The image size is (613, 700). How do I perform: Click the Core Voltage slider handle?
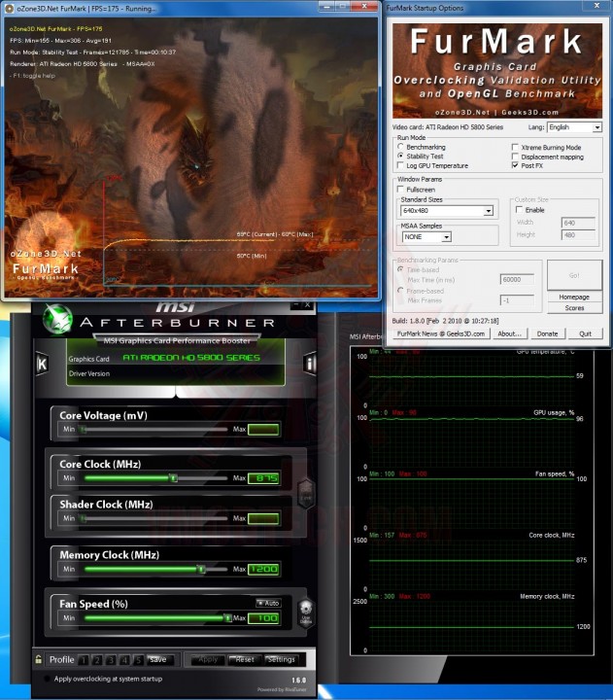click(83, 430)
